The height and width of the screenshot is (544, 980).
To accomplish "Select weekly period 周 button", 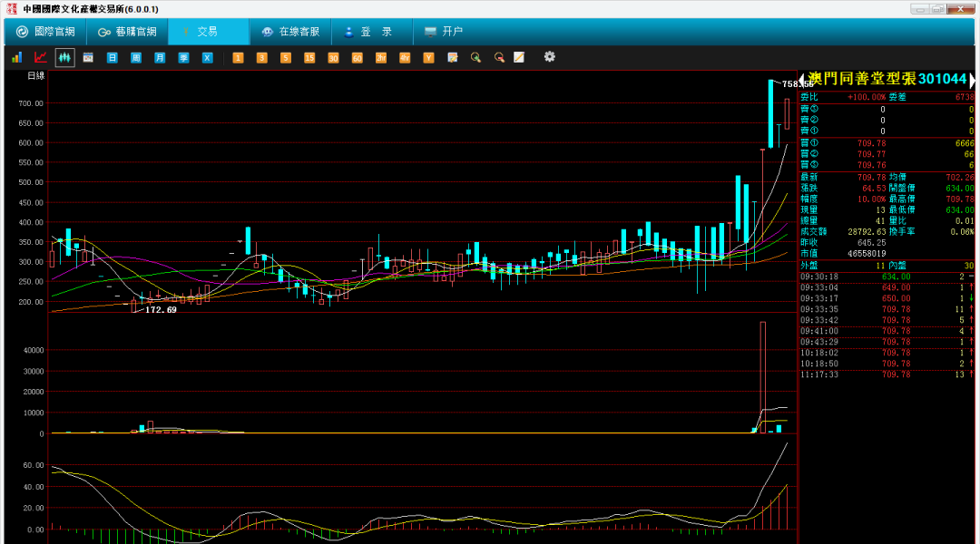I will (135, 57).
